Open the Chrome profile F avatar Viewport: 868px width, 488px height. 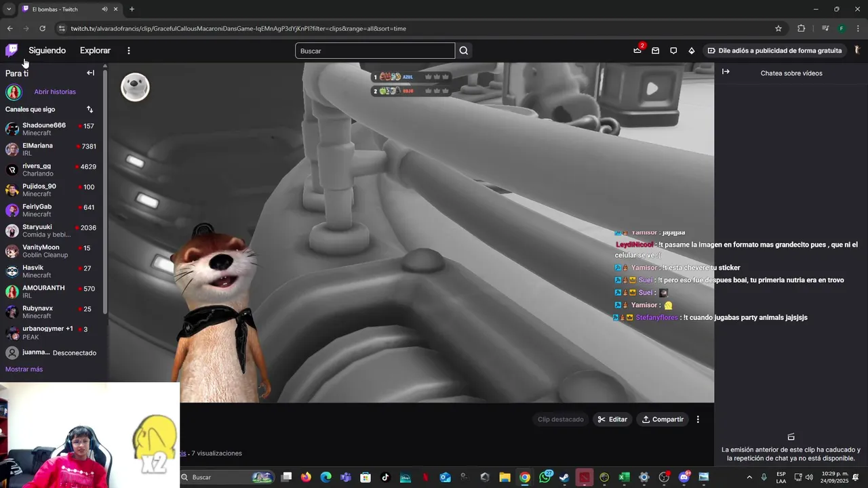pos(842,28)
